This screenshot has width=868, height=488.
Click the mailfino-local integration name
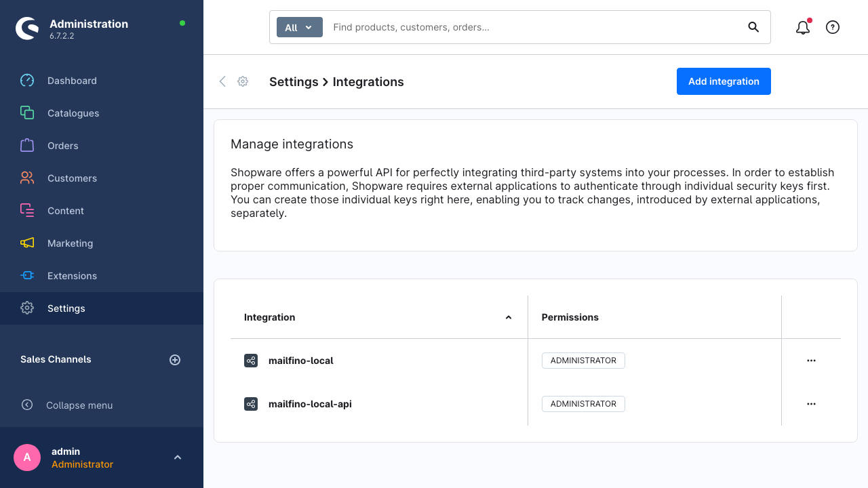301,361
